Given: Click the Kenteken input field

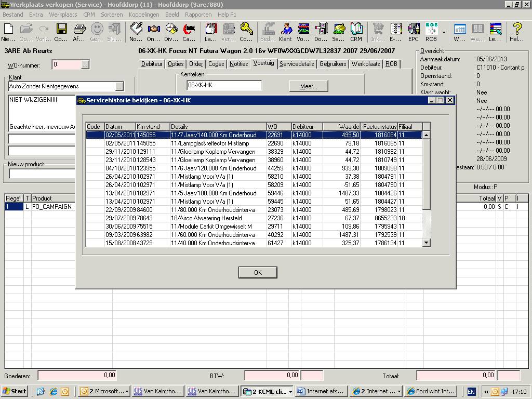Looking at the screenshot, I should 224,85.
